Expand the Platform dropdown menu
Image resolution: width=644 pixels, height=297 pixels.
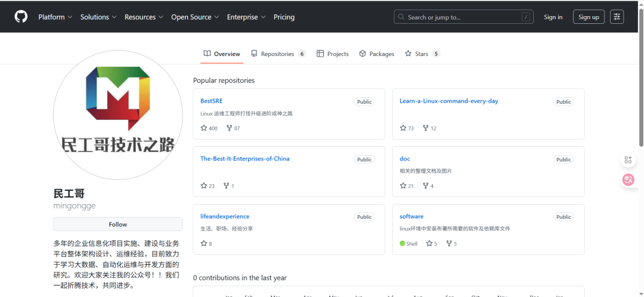point(55,17)
